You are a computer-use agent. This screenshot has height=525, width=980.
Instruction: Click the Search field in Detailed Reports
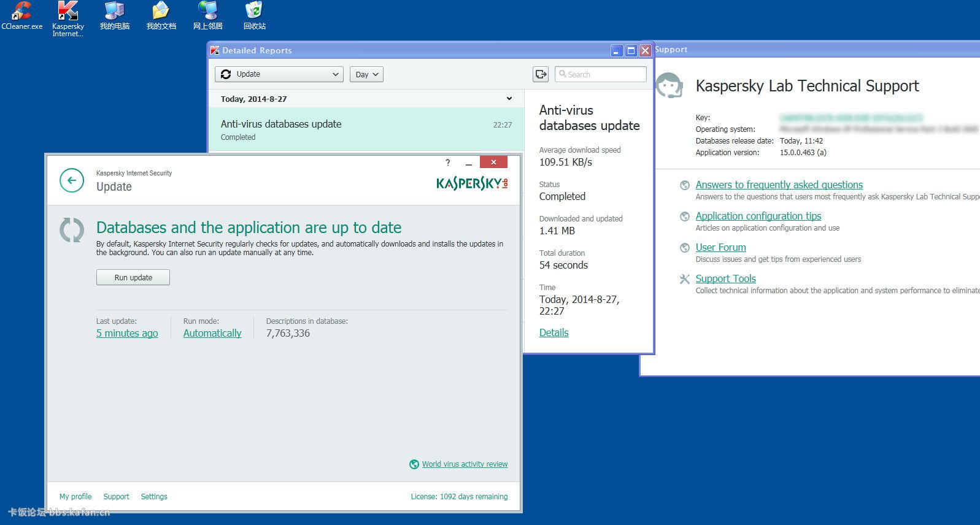(601, 74)
